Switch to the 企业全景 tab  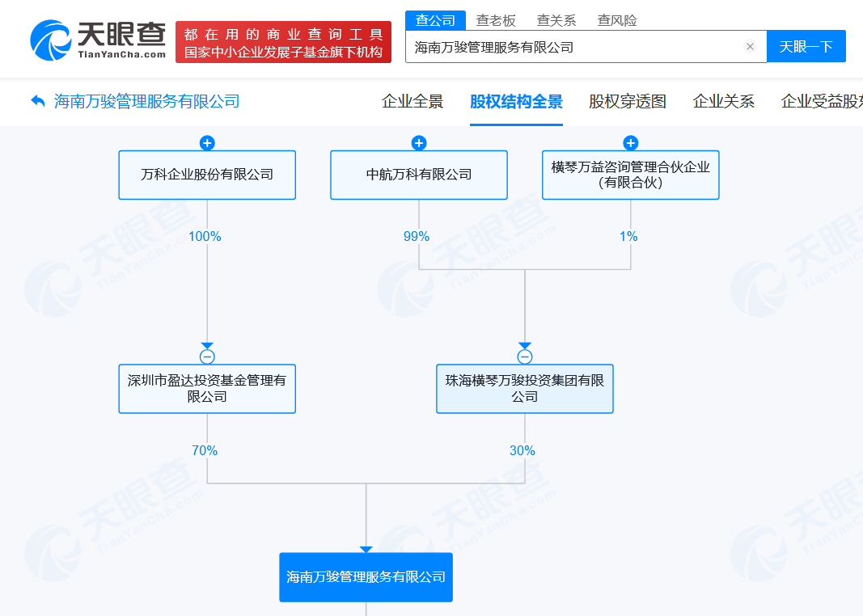tap(412, 102)
